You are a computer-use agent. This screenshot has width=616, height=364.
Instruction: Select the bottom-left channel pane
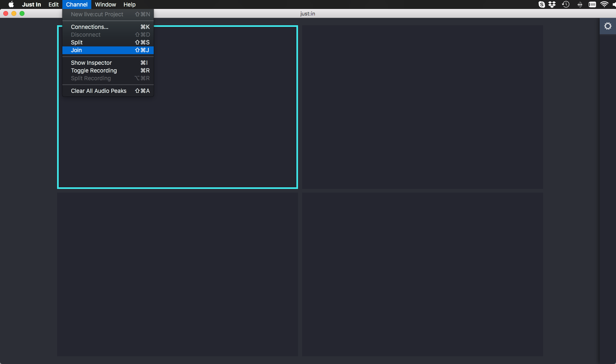(177, 274)
